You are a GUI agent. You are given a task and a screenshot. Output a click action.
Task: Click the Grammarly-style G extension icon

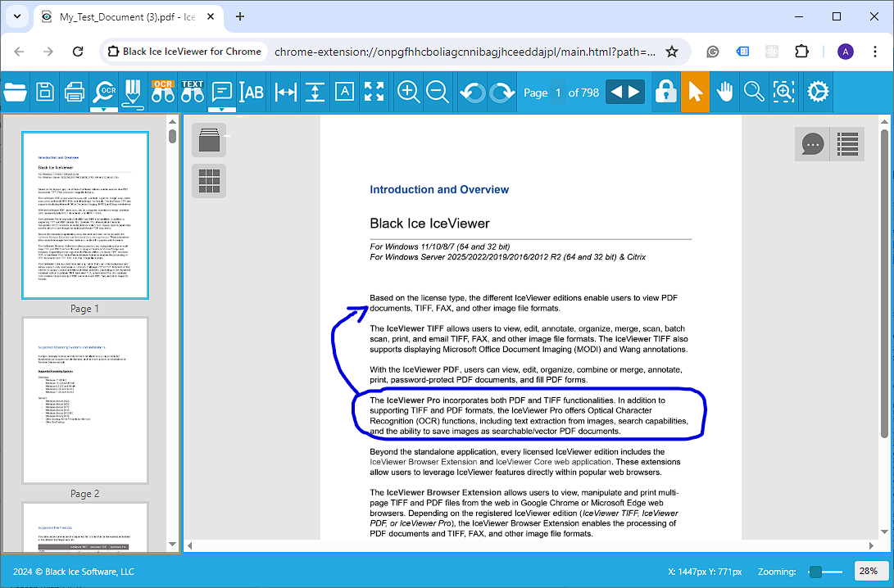click(x=713, y=52)
